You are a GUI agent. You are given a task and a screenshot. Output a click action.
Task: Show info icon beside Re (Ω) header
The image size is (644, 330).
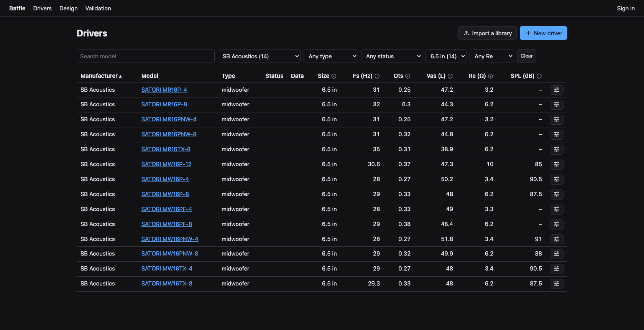click(490, 76)
